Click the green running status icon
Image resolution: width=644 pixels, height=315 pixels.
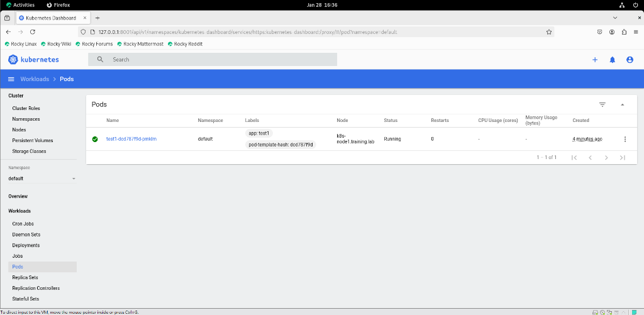point(95,139)
